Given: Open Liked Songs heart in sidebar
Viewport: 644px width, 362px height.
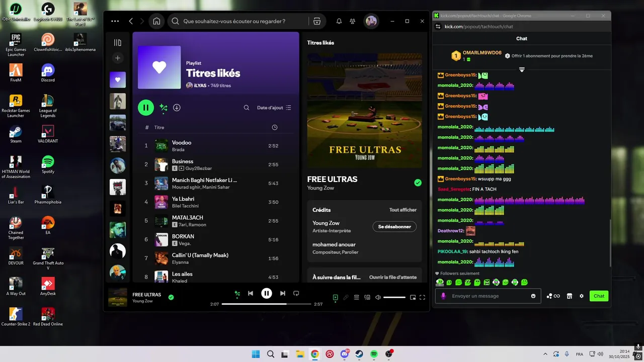Looking at the screenshot, I should [118, 79].
